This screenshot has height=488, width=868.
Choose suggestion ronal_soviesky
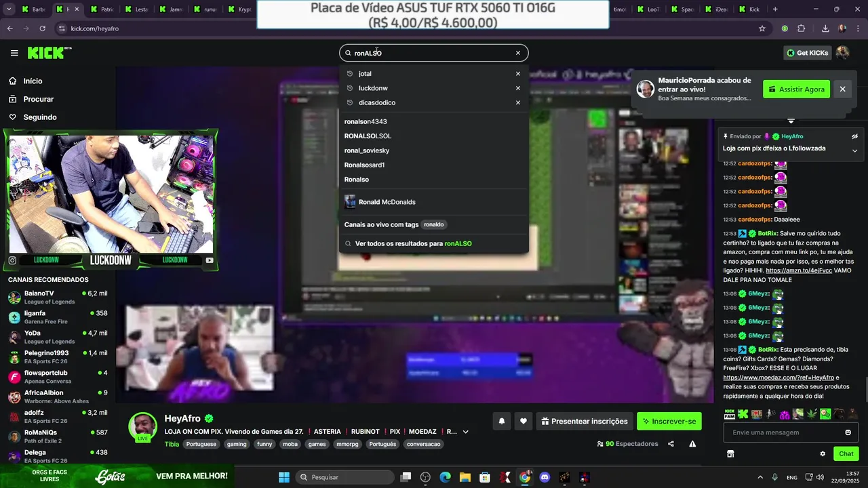[x=367, y=150]
